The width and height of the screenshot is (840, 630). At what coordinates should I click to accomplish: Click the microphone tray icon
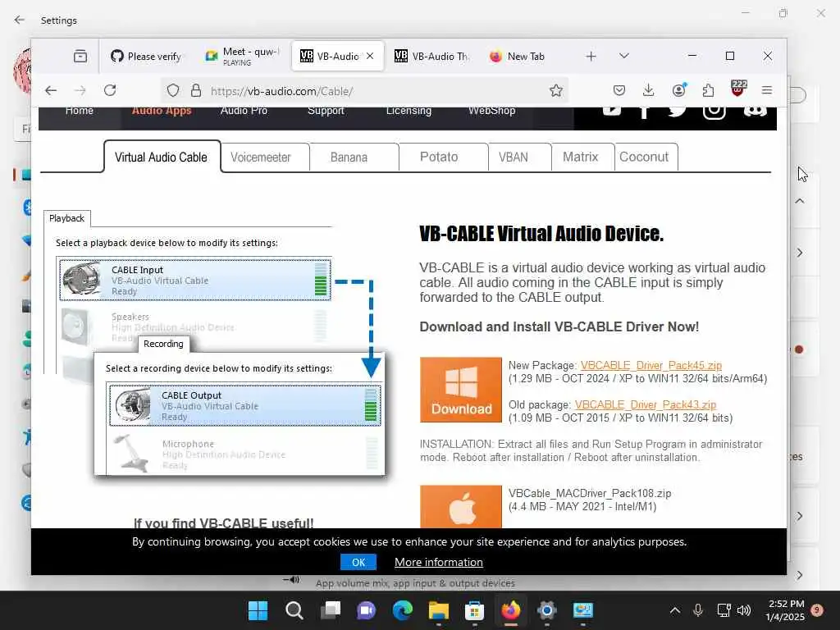coord(698,610)
